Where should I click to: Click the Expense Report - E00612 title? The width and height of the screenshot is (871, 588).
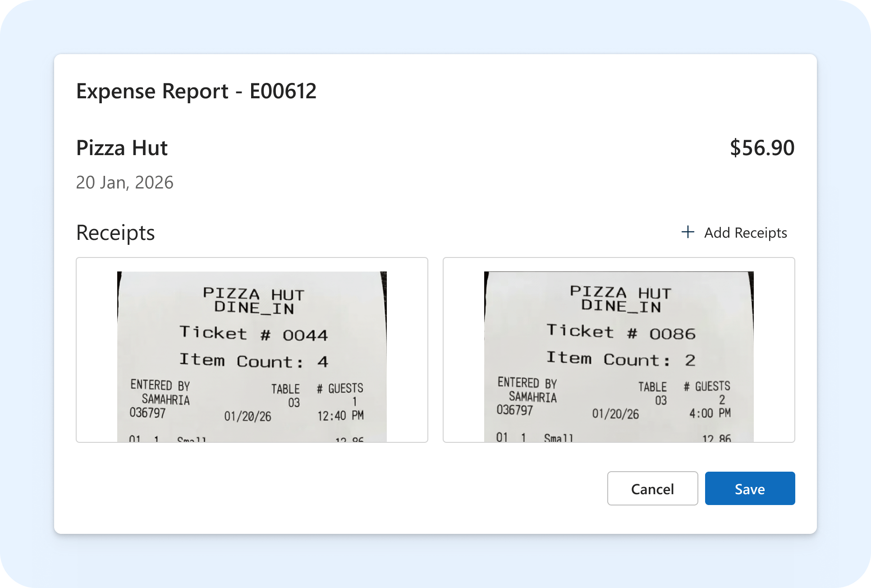[x=196, y=91]
